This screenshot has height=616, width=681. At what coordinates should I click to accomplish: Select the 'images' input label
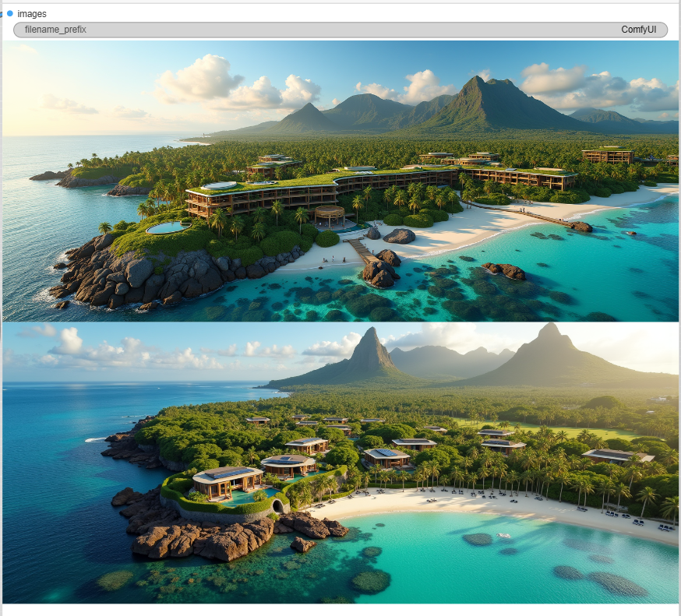[x=32, y=14]
